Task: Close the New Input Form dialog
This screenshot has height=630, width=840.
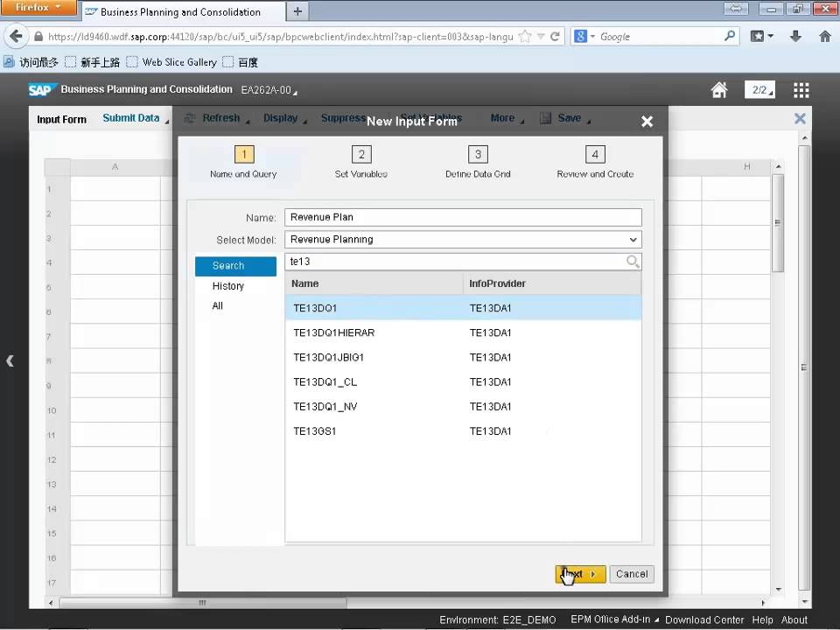Action: coord(647,121)
